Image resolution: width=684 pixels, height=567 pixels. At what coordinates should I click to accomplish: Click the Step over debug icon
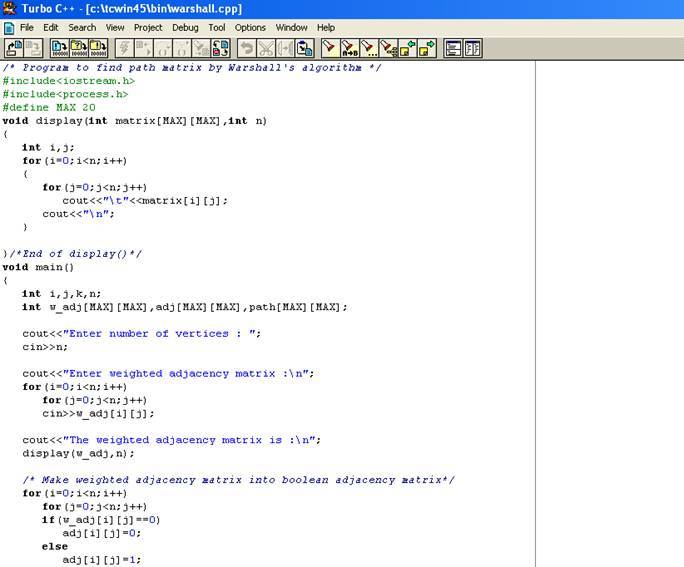(144, 48)
